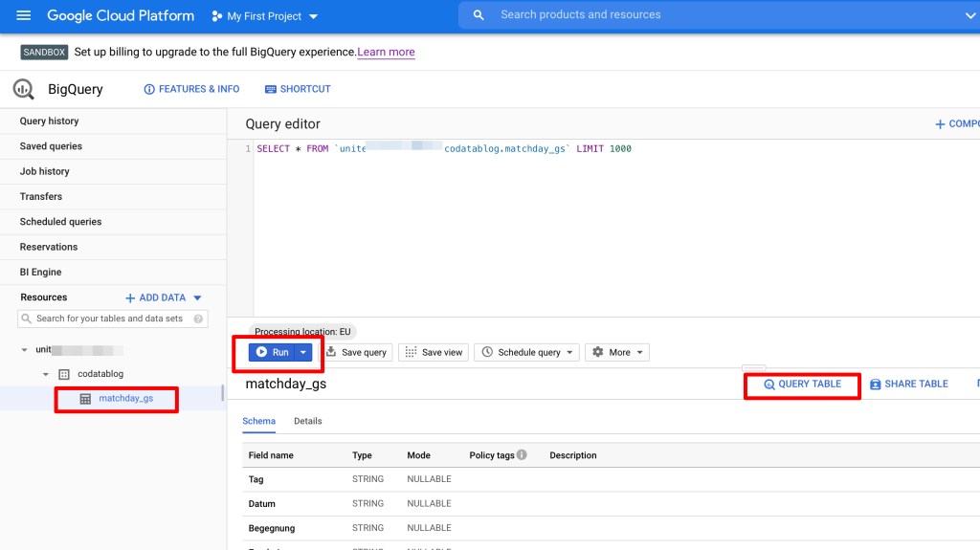Screen dimensions: 980x550
Task: Click the magnifier icon in the resources search box
Action: pyautogui.click(x=26, y=319)
